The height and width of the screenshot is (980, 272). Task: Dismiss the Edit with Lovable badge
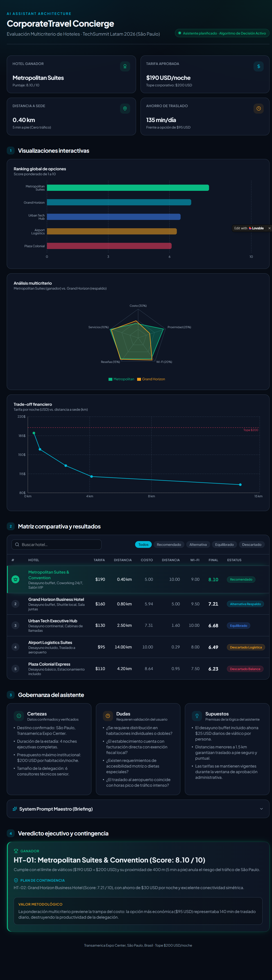tap(269, 228)
